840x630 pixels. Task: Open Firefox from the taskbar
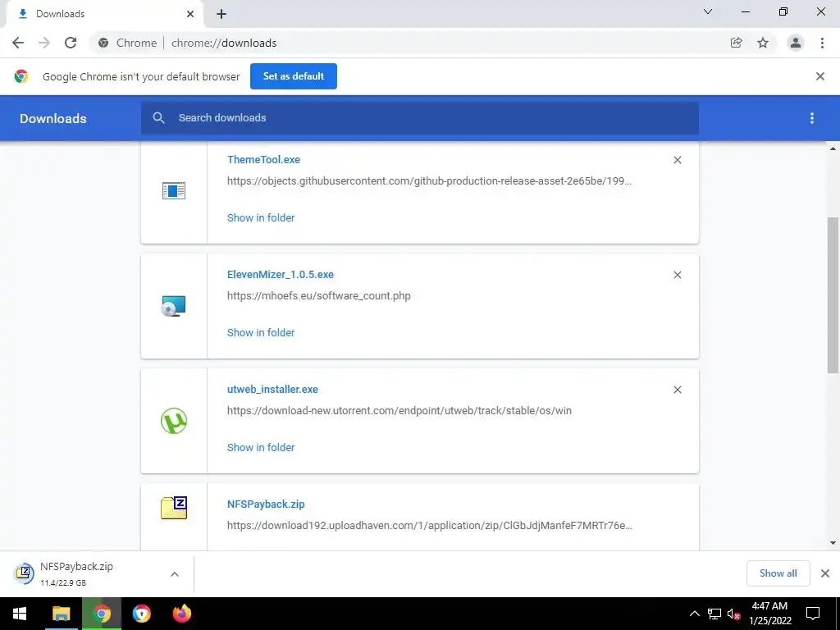[x=181, y=614]
